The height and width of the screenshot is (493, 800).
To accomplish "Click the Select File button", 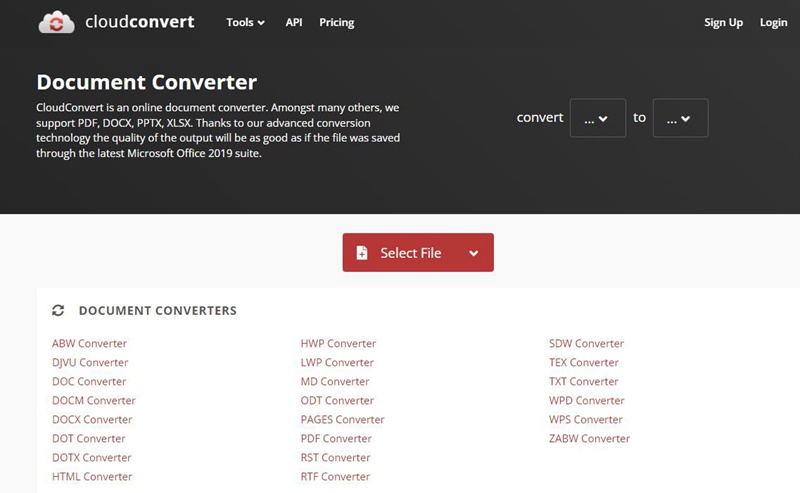I will (x=418, y=253).
